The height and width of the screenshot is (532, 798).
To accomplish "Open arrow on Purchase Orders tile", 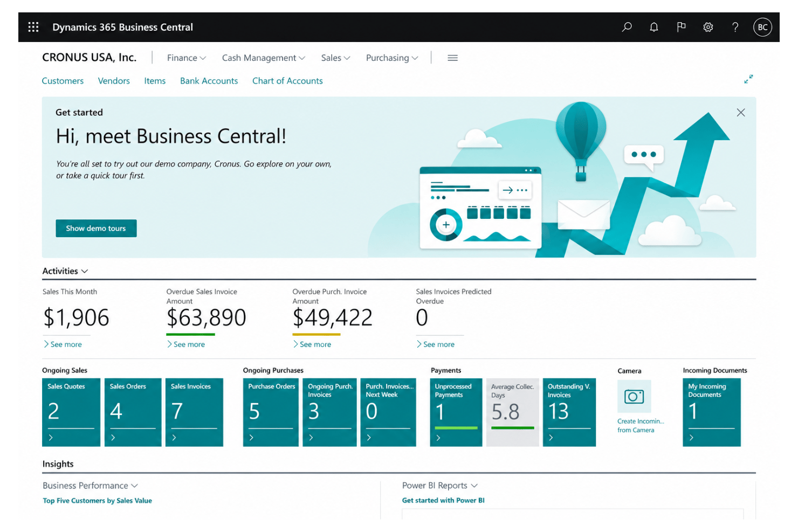I will point(251,438).
